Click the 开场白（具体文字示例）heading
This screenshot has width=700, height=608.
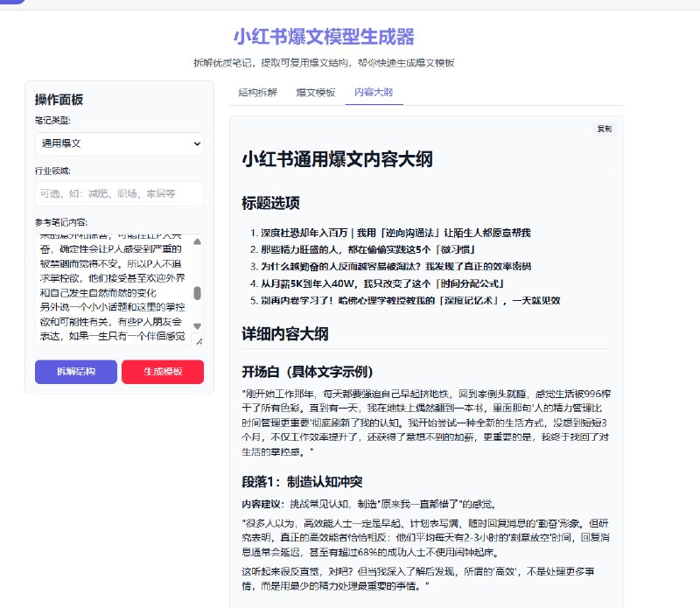pos(308,372)
